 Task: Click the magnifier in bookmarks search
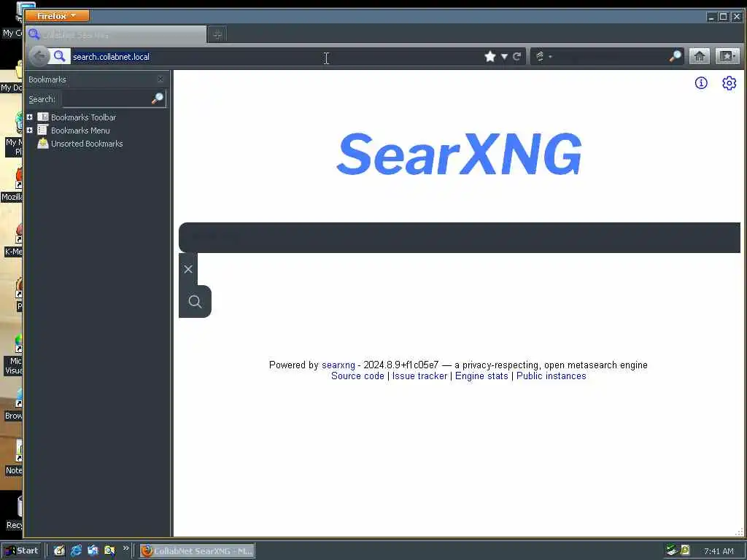coord(158,98)
